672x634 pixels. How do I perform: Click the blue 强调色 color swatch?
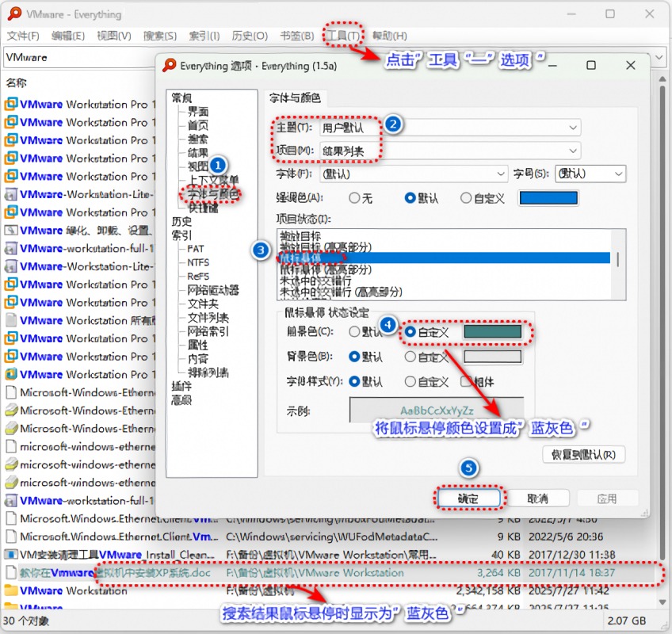[x=548, y=198]
